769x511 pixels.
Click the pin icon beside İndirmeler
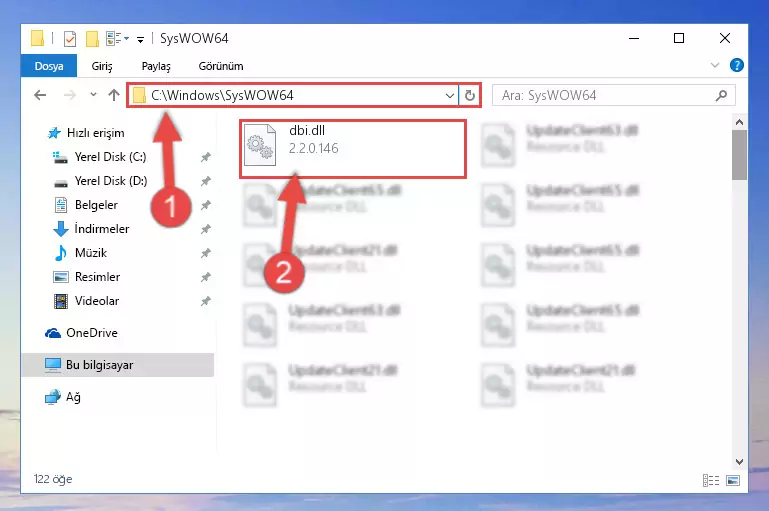point(205,229)
